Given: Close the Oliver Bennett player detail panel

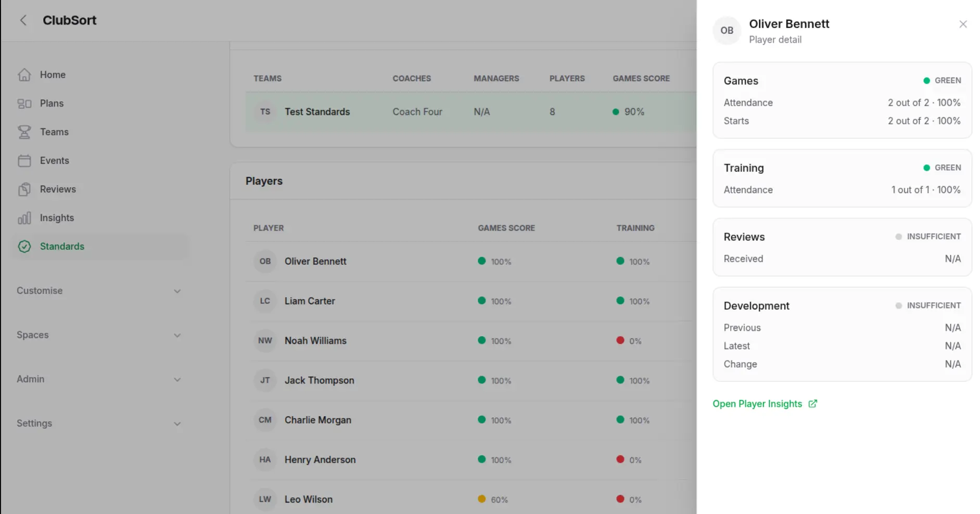Looking at the screenshot, I should tap(963, 24).
